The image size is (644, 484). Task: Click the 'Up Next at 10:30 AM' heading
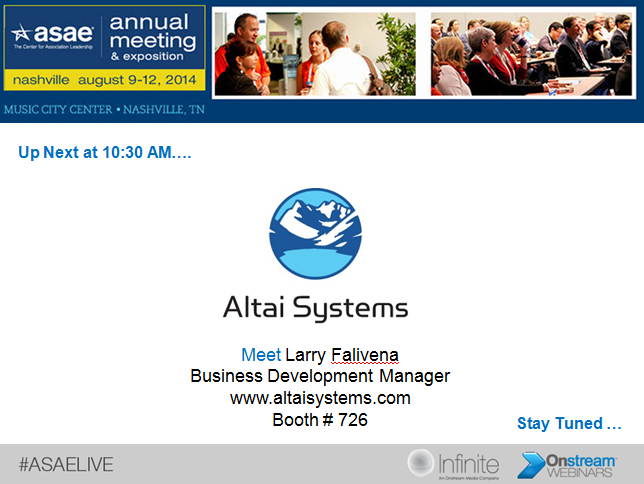[x=105, y=152]
